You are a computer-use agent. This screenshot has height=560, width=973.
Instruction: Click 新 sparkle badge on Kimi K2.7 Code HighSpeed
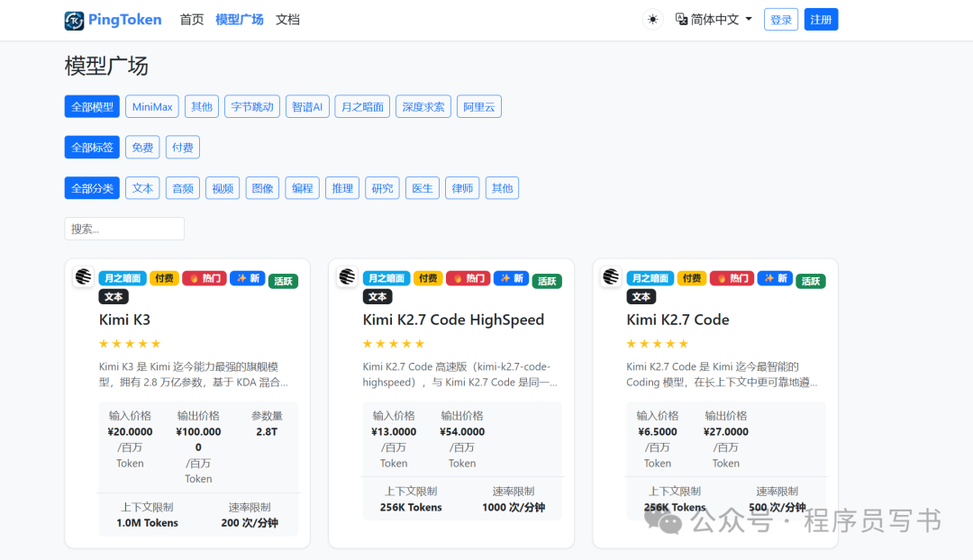click(x=512, y=278)
